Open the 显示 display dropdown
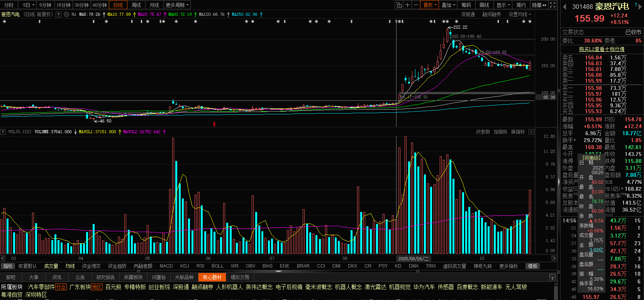 tap(503, 5)
